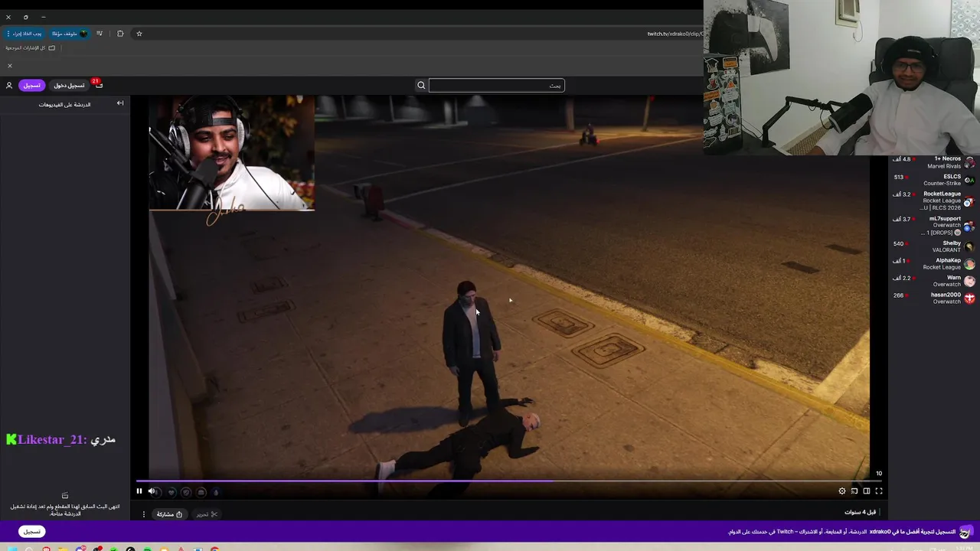This screenshot has height=551, width=980.
Task: Focus the Twitch search input field
Action: 496,85
